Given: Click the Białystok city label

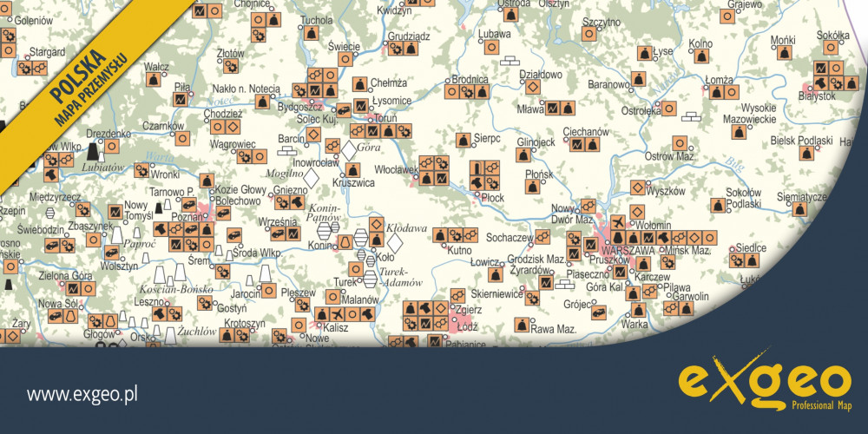Looking at the screenshot, I should point(817,96).
